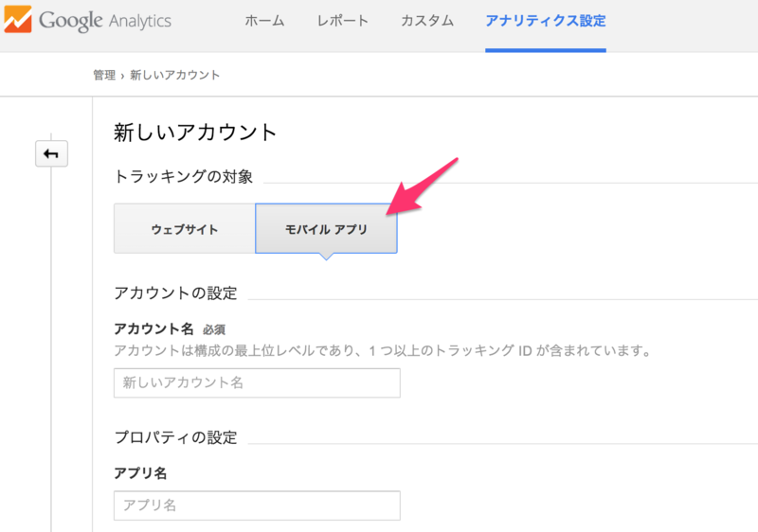Click the 新しいアカウント page heading
This screenshot has width=758, height=532.
[x=195, y=132]
